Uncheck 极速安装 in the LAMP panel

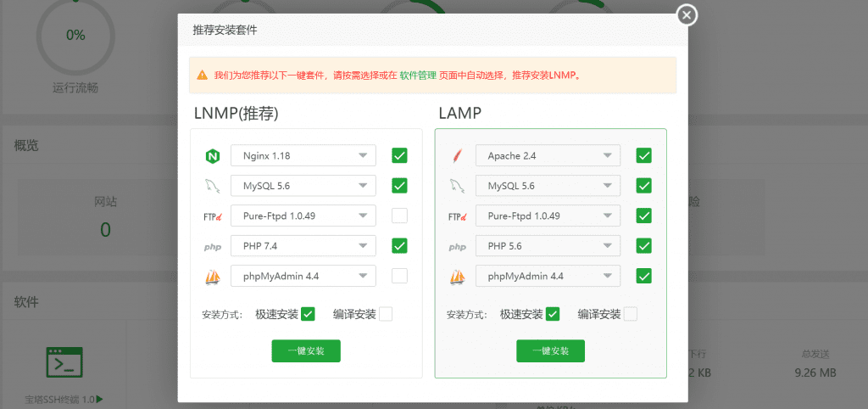(553, 314)
